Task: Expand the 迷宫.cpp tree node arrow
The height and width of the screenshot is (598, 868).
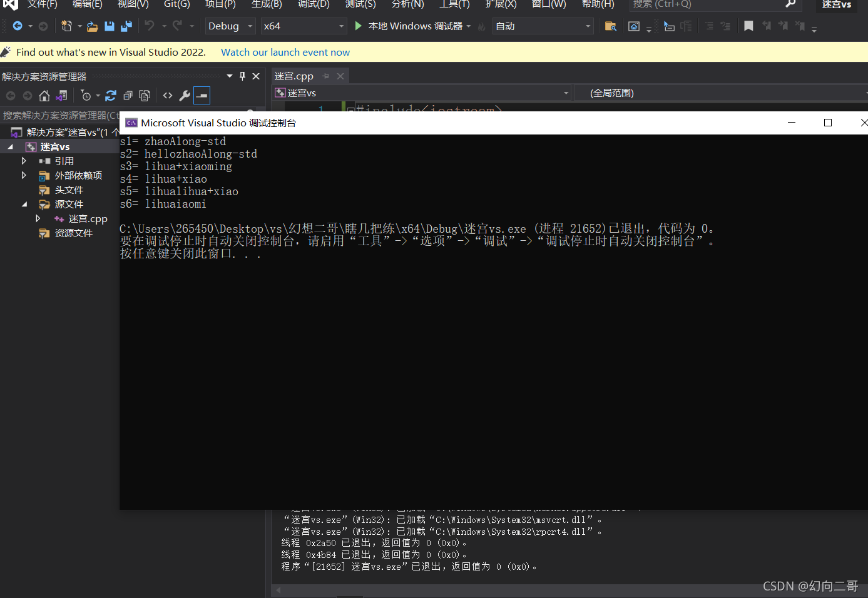Action: 38,218
